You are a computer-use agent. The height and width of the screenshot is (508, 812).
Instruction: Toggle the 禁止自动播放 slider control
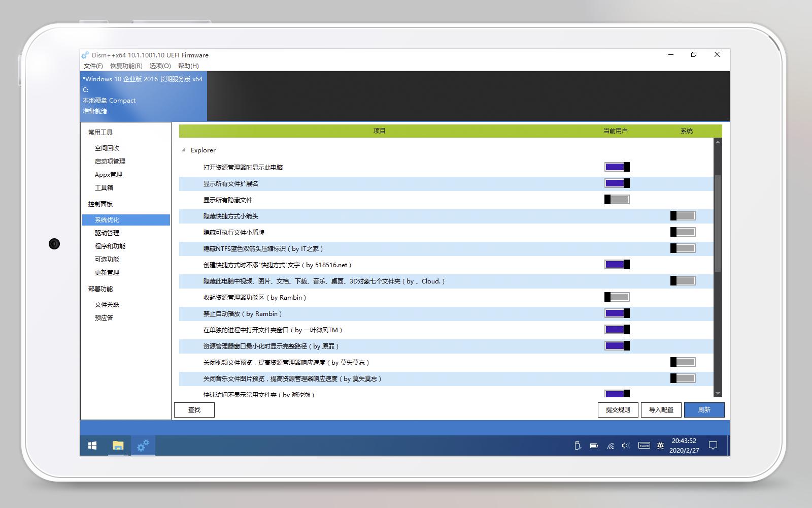coord(616,313)
